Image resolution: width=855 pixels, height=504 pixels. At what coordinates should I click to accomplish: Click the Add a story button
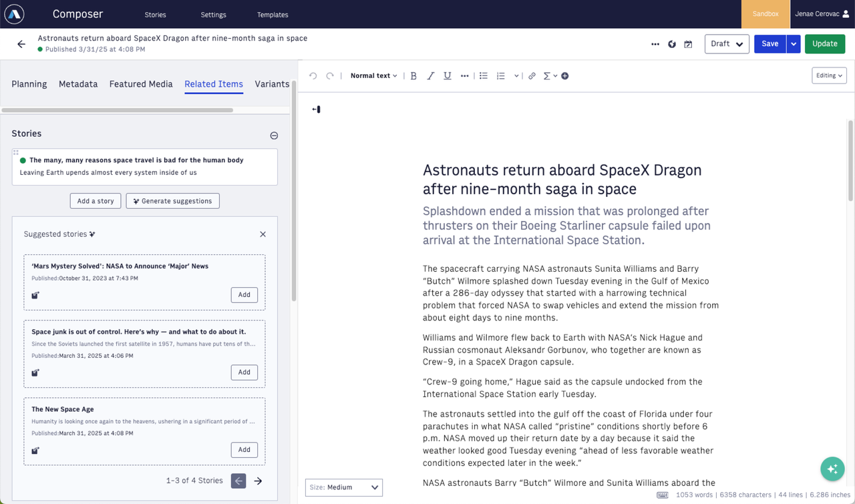pyautogui.click(x=96, y=201)
